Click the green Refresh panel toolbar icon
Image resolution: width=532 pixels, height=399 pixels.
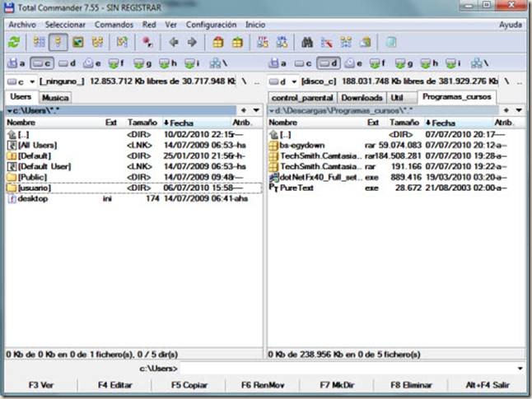14,43
